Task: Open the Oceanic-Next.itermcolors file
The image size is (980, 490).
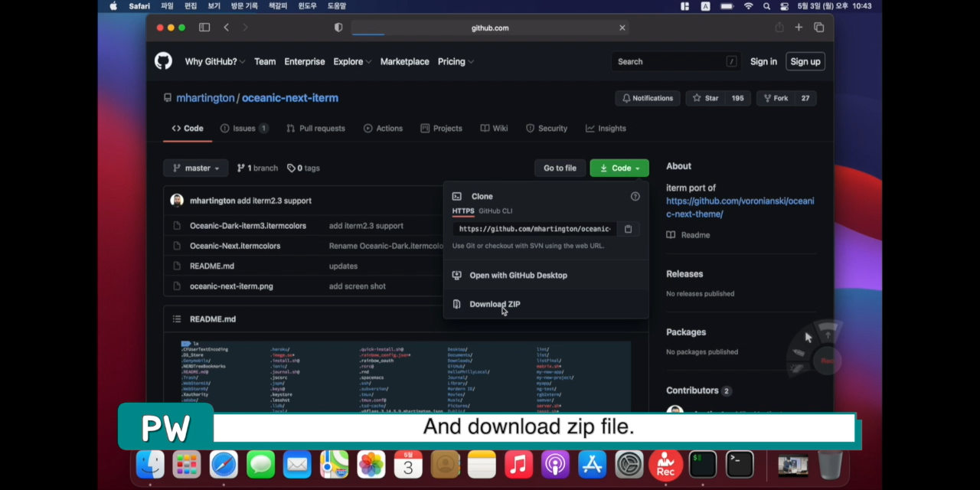Action: click(x=235, y=246)
